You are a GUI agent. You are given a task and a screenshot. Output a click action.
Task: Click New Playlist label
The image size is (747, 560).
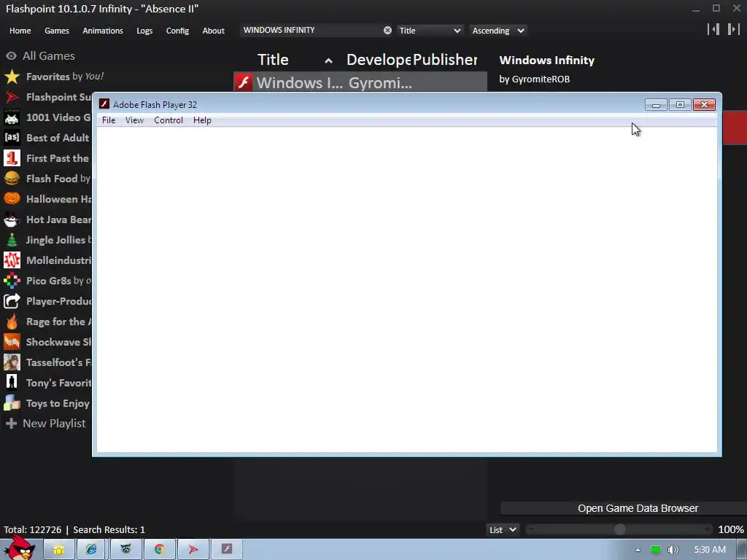pyautogui.click(x=54, y=424)
